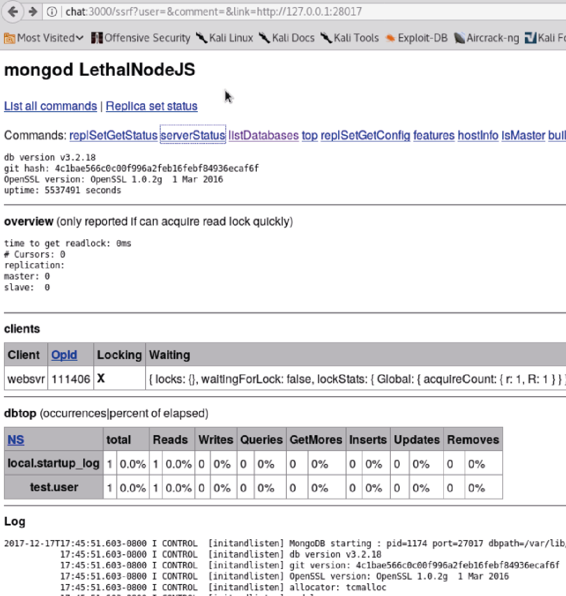Viewport: 566px width, 596px height.
Task: Open the site info icon in address bar
Action: pos(52,12)
